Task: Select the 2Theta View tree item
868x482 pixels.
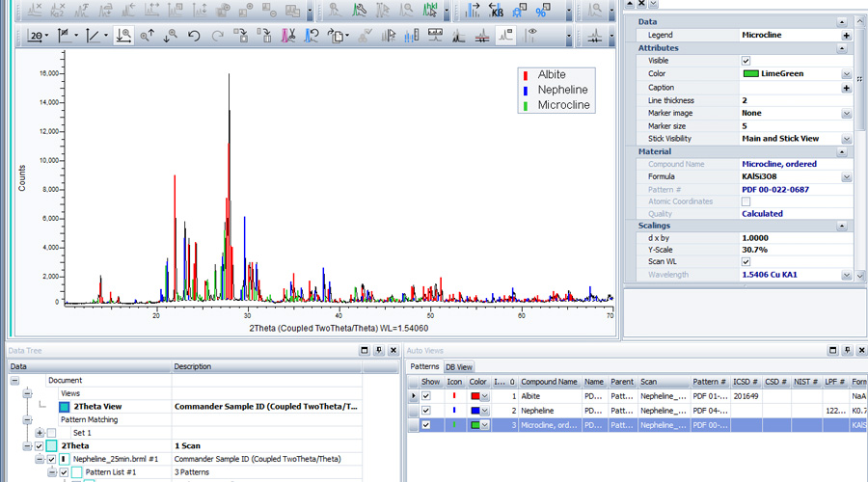Action: pos(97,407)
